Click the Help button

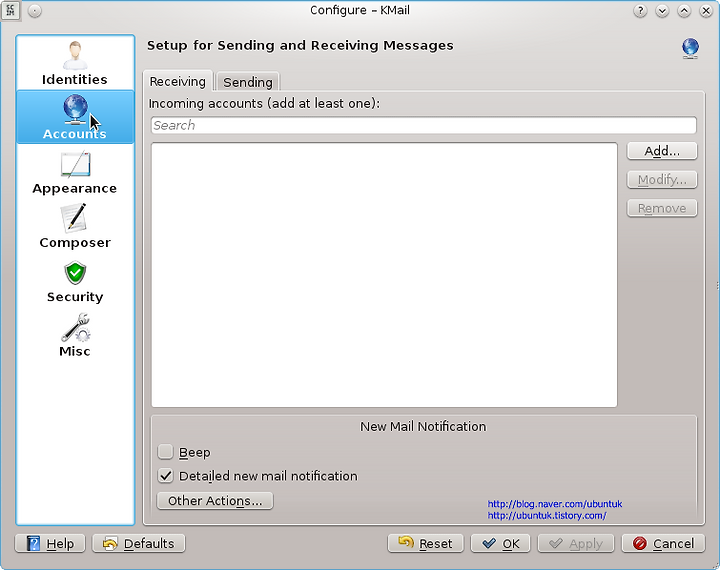[50, 543]
